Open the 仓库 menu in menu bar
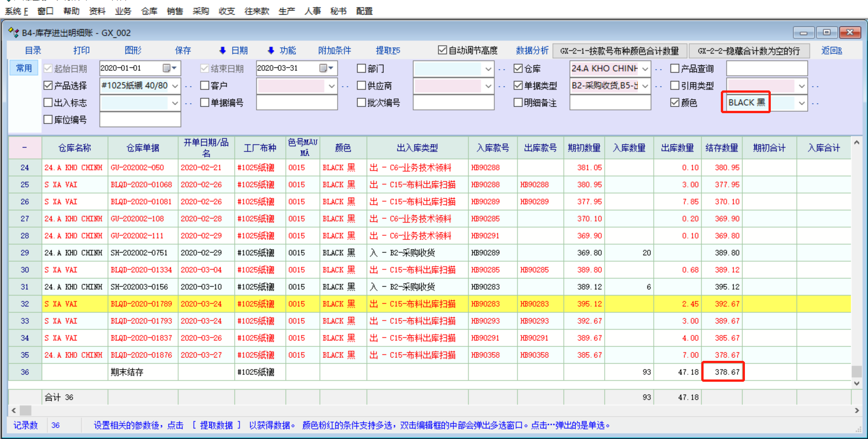Image resolution: width=868 pixels, height=439 pixels. coord(149,11)
